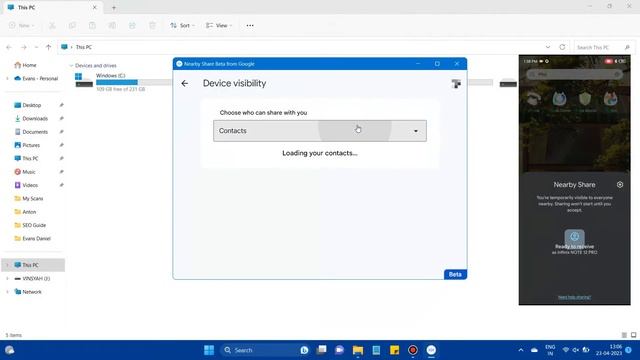Open the New menu in File Explorer

(21, 25)
